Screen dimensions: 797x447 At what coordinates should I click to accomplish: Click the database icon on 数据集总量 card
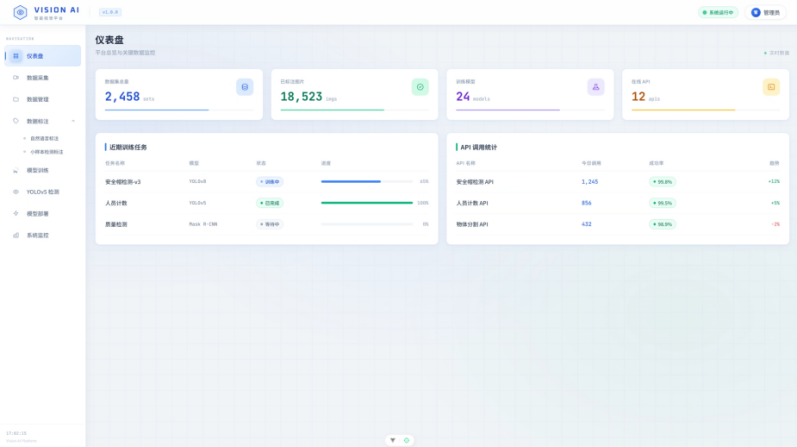[245, 87]
